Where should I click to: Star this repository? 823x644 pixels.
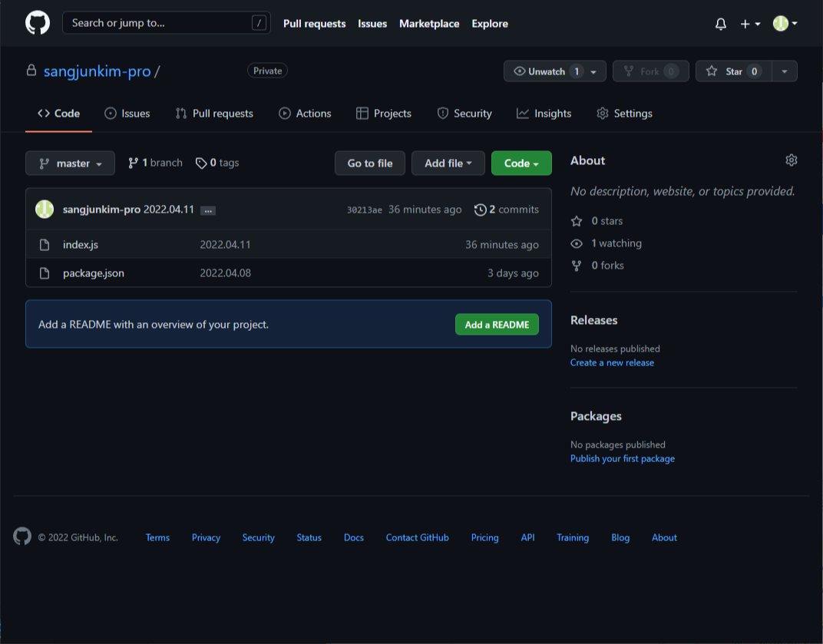[734, 71]
